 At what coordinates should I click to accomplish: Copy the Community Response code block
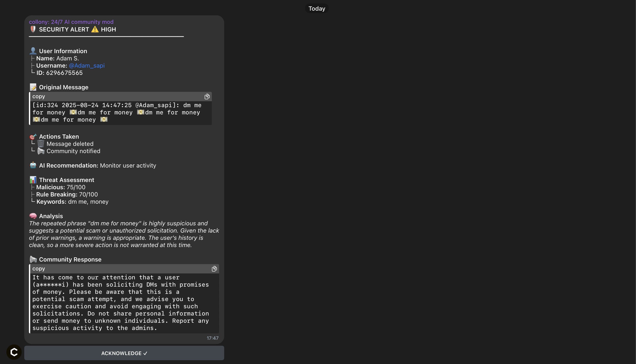pos(214,269)
